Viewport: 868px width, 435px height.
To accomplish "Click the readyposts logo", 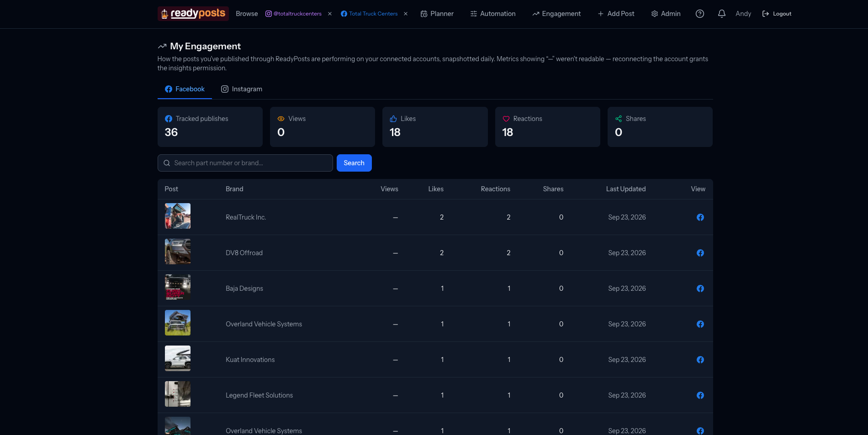I will click(193, 14).
